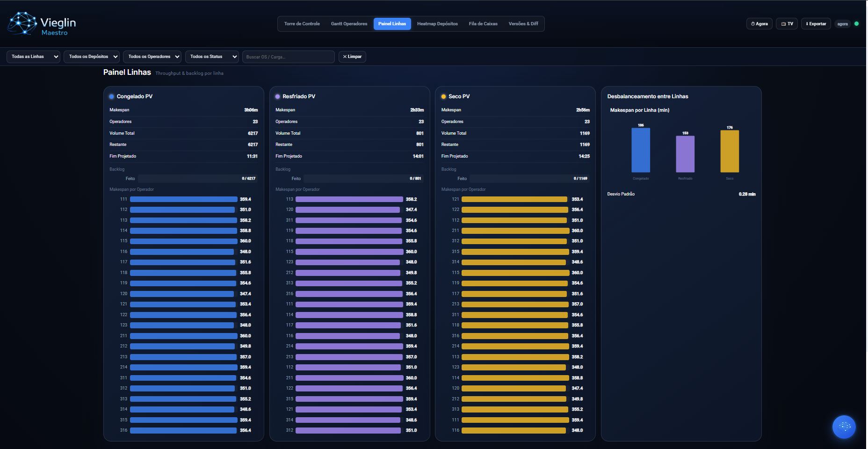
Task: Click the green connection status dot
Action: pyautogui.click(x=856, y=24)
